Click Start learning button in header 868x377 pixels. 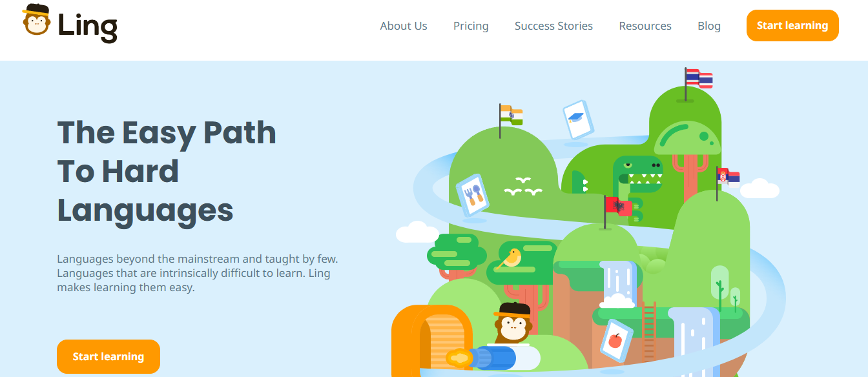click(792, 26)
